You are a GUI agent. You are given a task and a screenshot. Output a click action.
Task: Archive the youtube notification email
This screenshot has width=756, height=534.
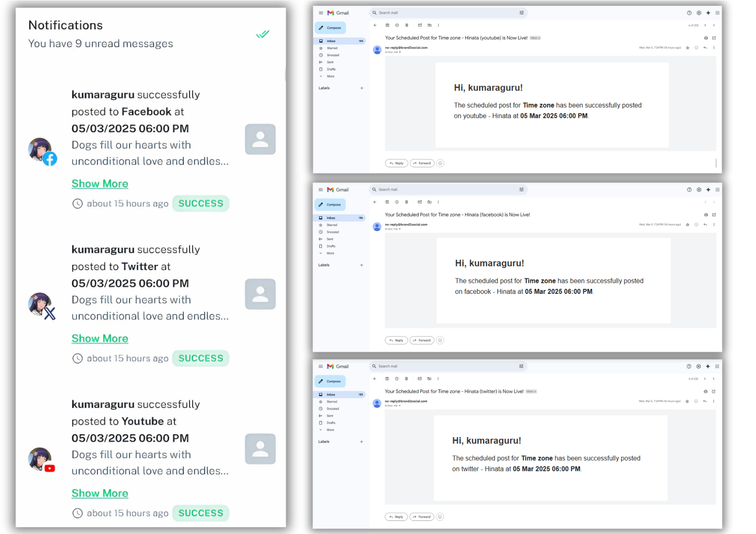click(x=387, y=25)
